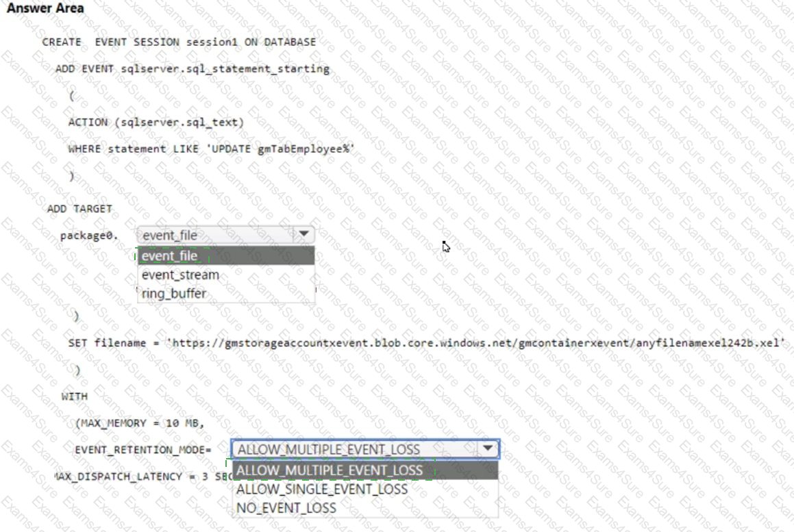Click the EVENT_RETENTION_MODE= label text
The height and width of the screenshot is (532, 794).
point(142,450)
